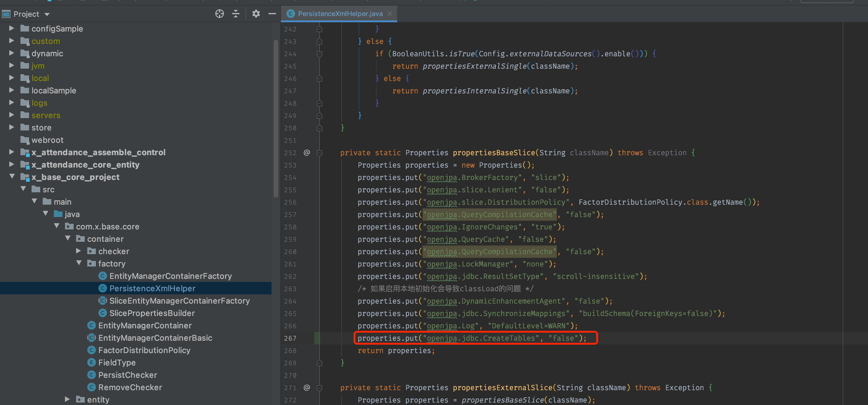Viewport: 868px width, 405px height.
Task: Expand the checker folder
Action: click(x=79, y=251)
